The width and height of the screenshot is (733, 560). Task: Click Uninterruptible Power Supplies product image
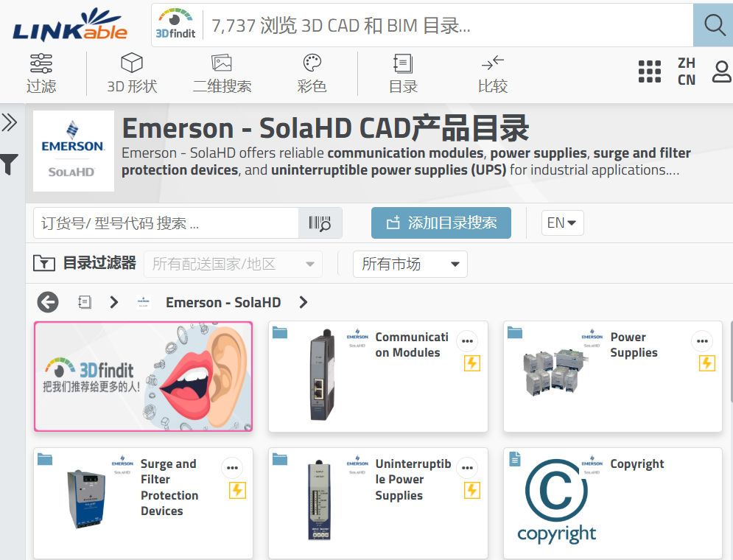click(320, 500)
